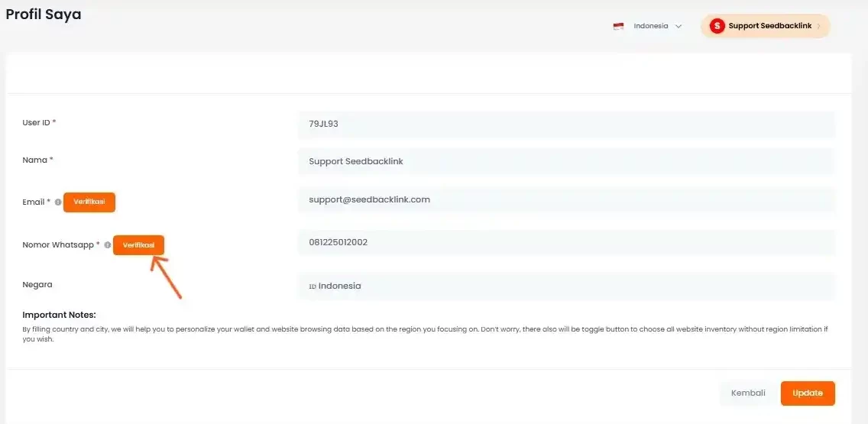
Task: Select the User ID field showing 79JL93
Action: (565, 123)
